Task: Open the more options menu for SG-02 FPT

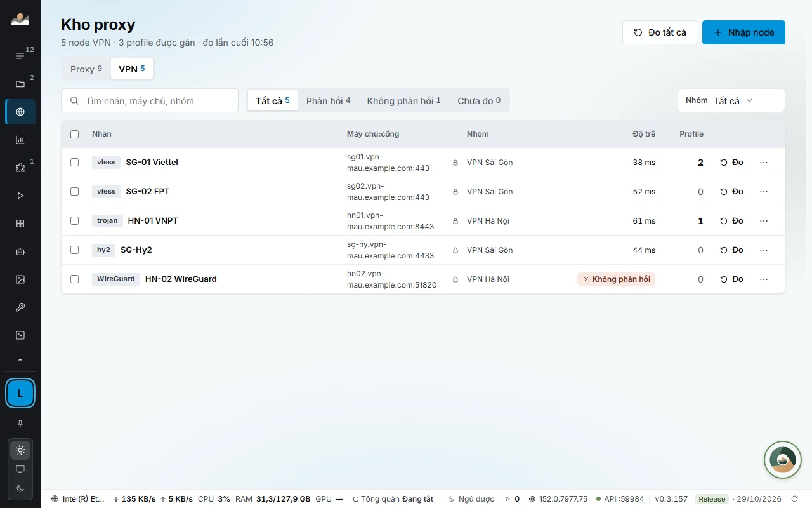Action: 764,192
